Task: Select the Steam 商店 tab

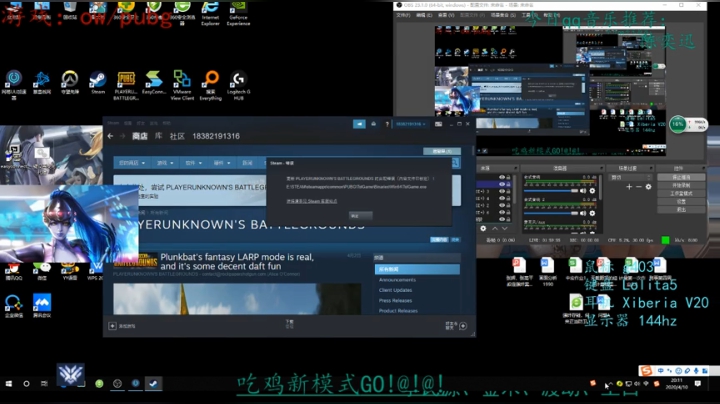Action: [140, 136]
